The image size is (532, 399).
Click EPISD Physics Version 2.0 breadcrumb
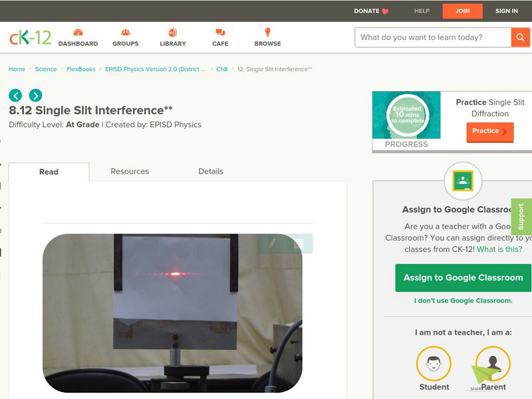pyautogui.click(x=155, y=69)
